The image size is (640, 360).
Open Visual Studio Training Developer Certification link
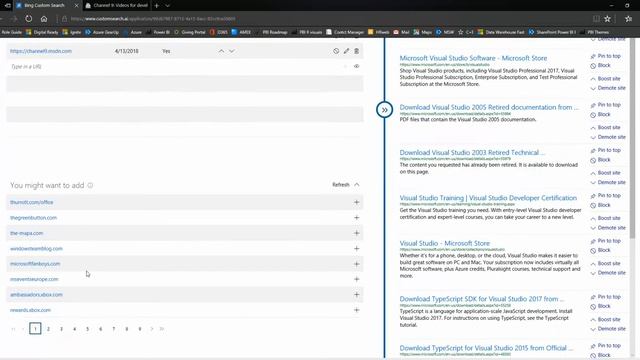point(488,198)
